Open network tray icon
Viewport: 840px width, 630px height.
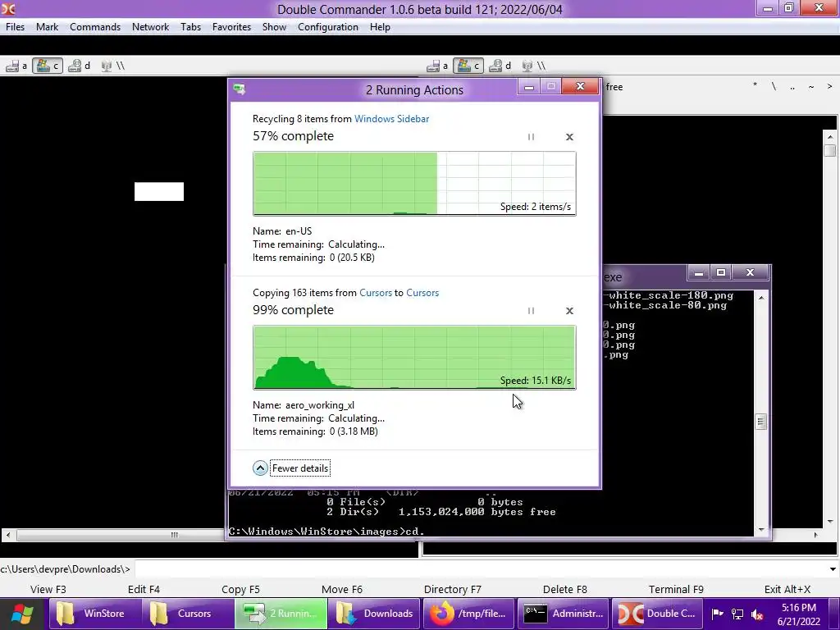[737, 614]
